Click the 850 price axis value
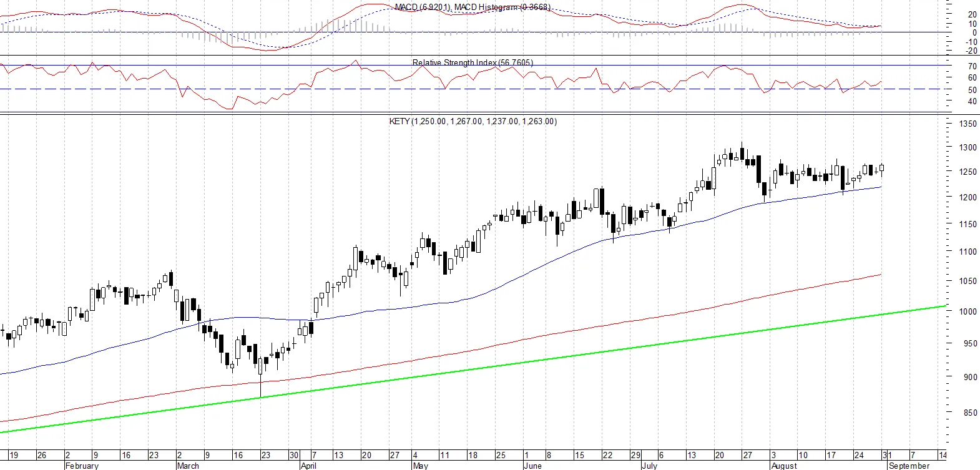Viewport: 980px width, 470px height. pyautogui.click(x=971, y=413)
